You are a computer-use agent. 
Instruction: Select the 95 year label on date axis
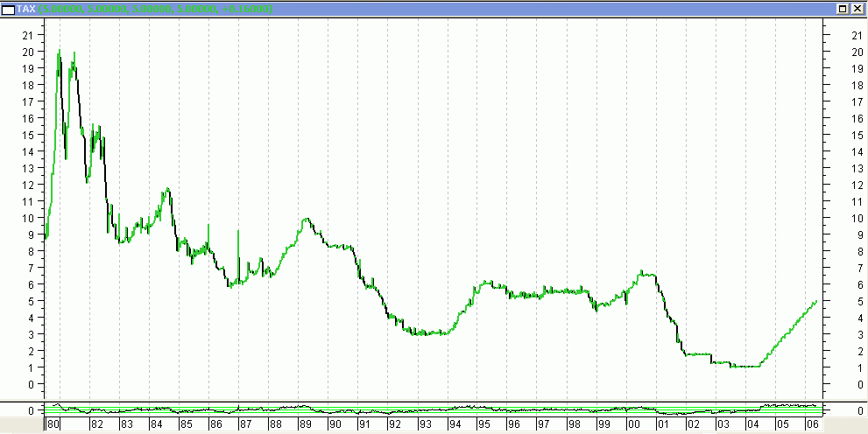[485, 424]
